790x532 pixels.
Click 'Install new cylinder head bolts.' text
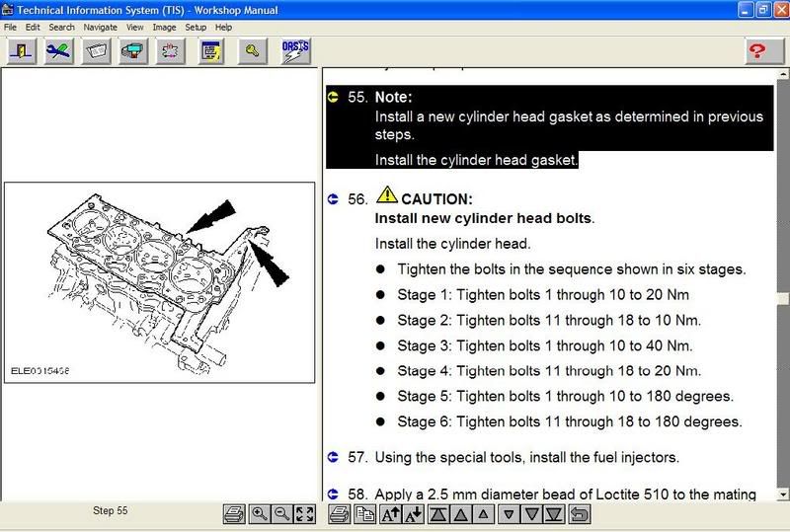(x=484, y=218)
